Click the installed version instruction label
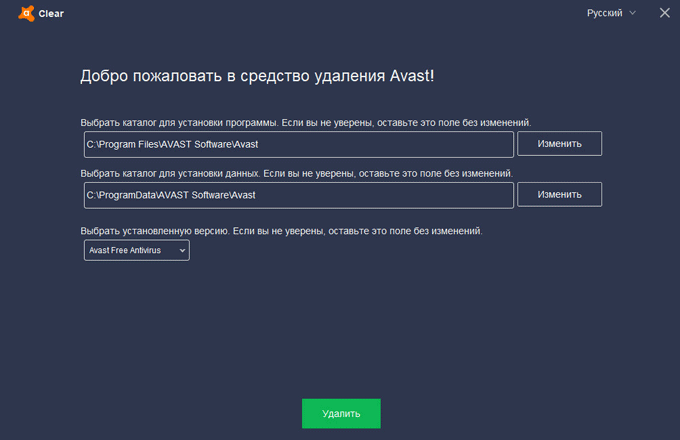This screenshot has height=440, width=680. (281, 231)
